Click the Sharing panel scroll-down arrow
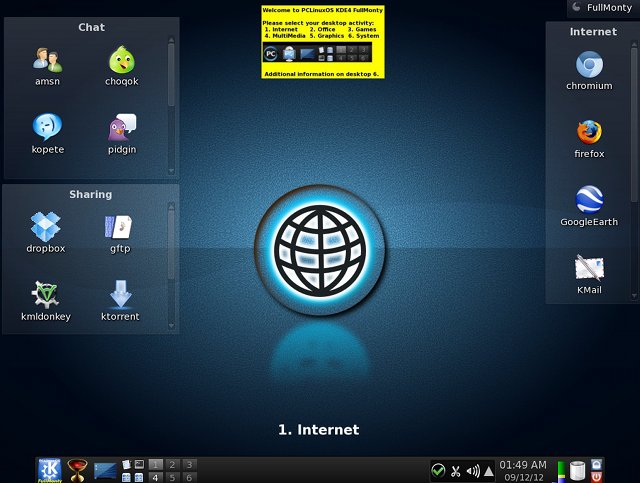The image size is (640, 483). (x=171, y=325)
